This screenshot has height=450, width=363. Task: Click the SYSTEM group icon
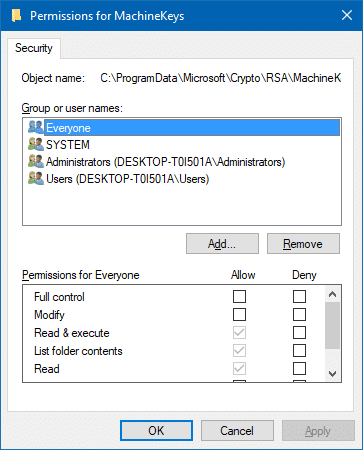36,144
